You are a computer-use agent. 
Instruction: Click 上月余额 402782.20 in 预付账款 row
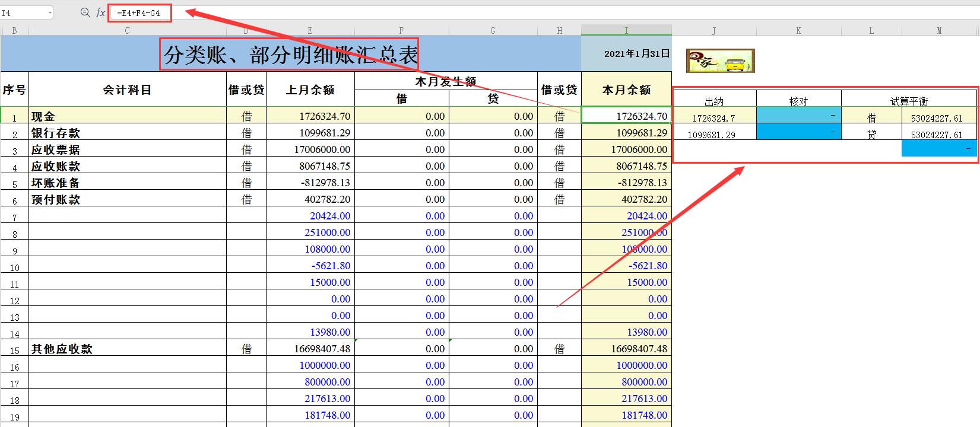point(310,199)
